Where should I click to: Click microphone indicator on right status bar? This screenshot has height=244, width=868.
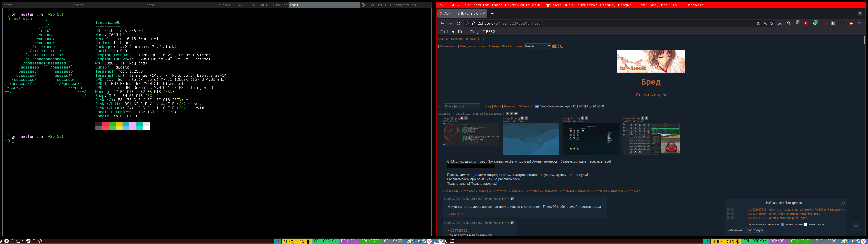click(738, 241)
